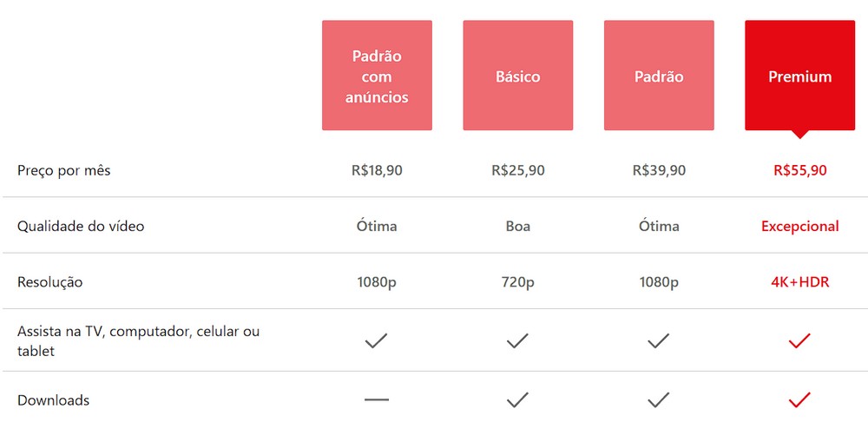
Task: Choose the Básico plan card
Action: pos(517,76)
